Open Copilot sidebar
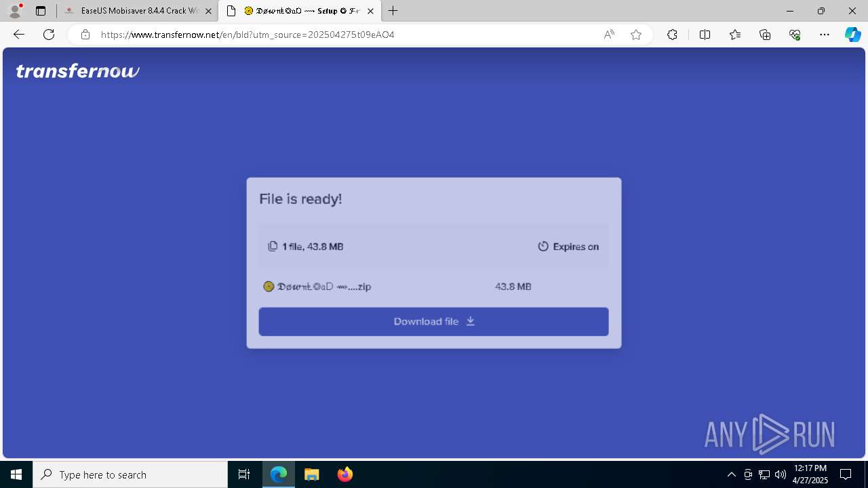Screen dimensions: 868x488 pos(852,35)
